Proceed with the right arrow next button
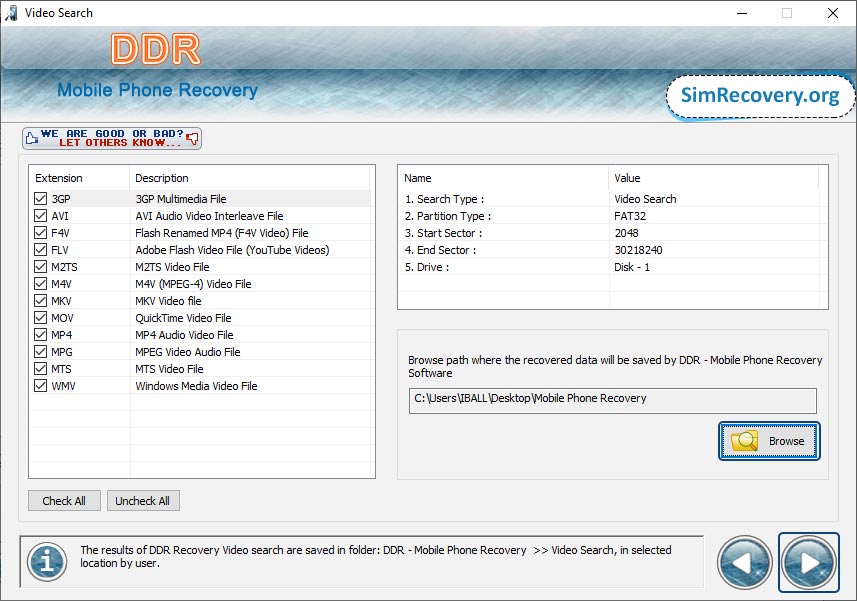 point(809,562)
